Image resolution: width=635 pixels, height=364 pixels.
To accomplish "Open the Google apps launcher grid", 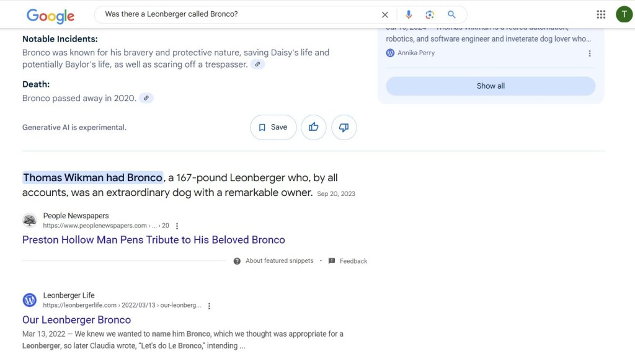I will click(601, 14).
